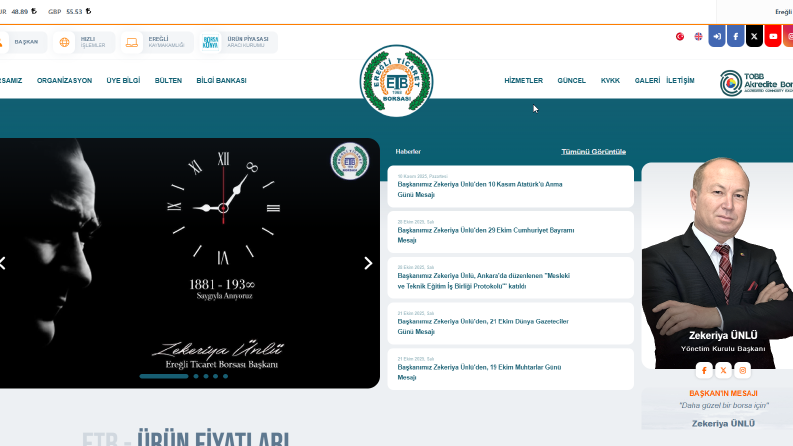
Task: Open Mesleki ve Teknik Eğitim protocol news
Action: pyautogui.click(x=510, y=278)
